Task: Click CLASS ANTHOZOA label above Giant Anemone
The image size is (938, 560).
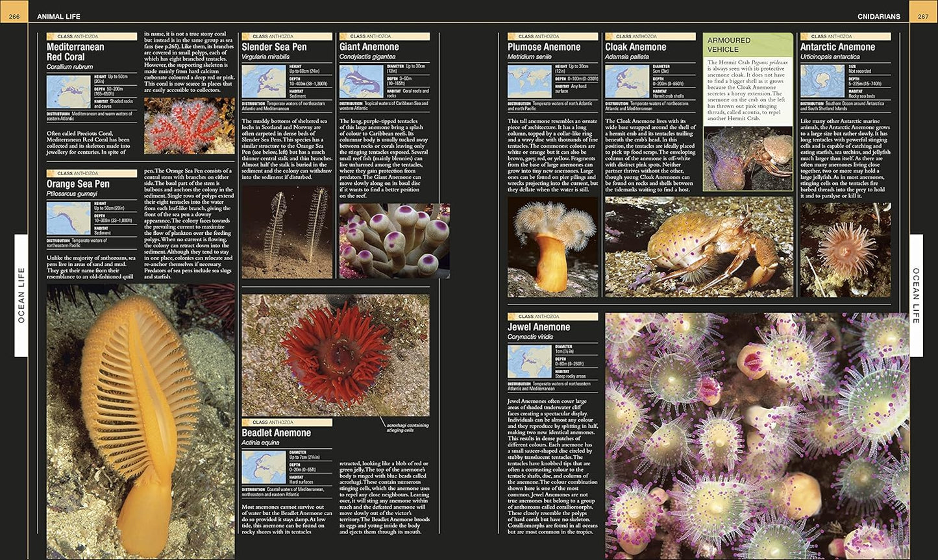Action: point(370,36)
